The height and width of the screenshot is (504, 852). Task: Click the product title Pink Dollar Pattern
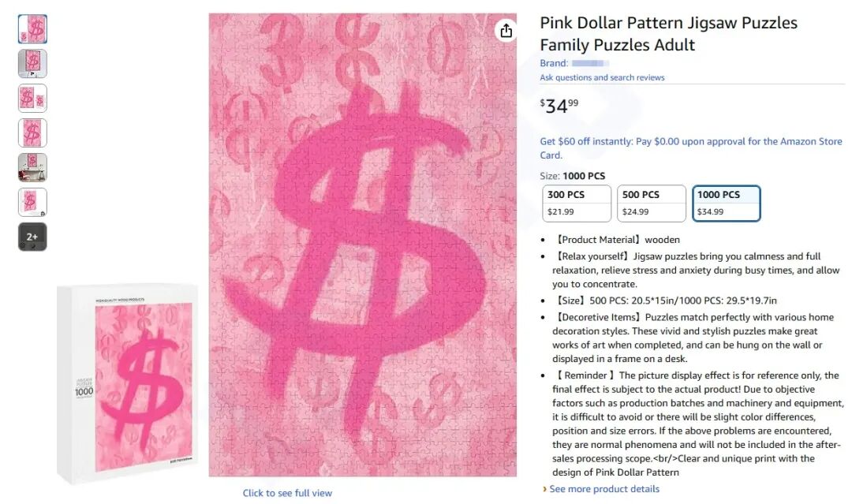point(668,34)
